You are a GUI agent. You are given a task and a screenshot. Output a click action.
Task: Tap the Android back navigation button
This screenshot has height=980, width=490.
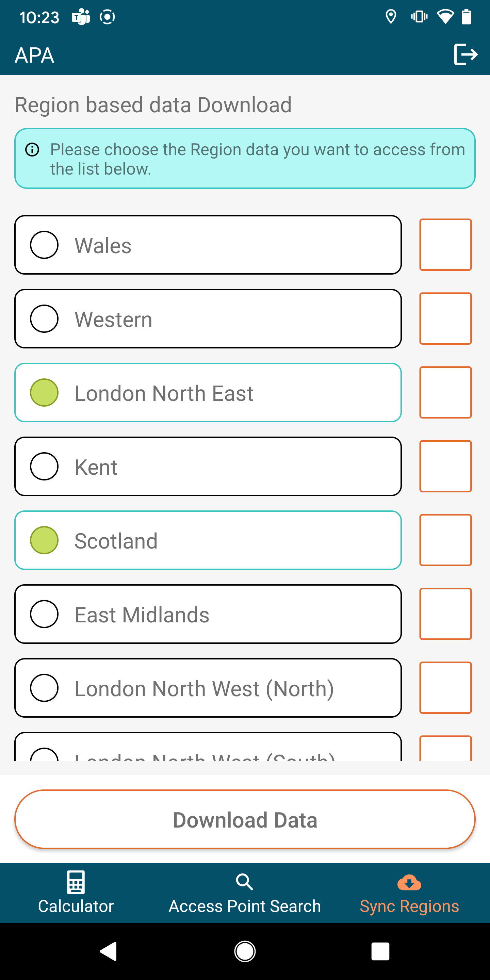[109, 951]
